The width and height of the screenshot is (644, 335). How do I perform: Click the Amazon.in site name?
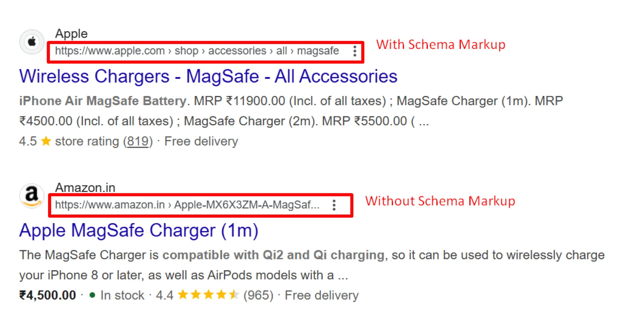click(x=85, y=188)
